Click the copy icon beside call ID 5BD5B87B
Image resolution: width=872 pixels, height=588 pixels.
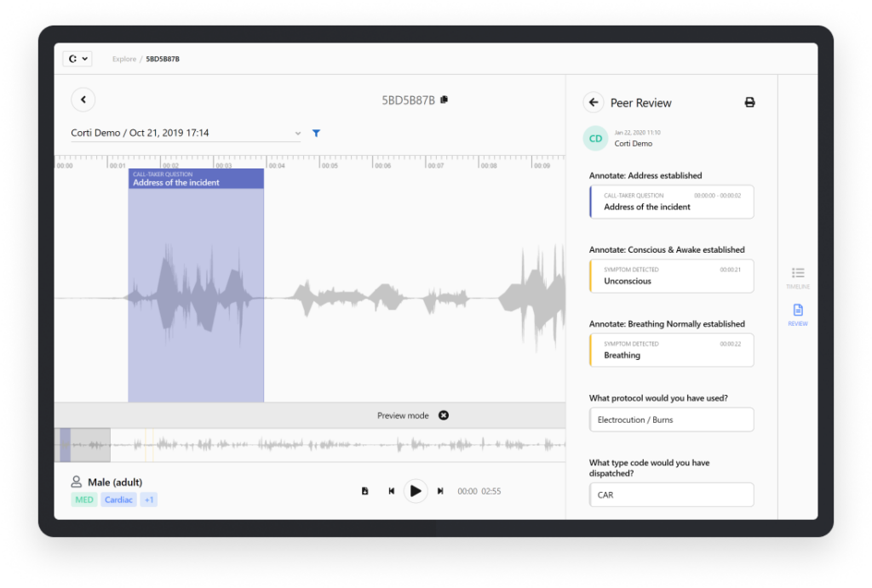(x=445, y=99)
